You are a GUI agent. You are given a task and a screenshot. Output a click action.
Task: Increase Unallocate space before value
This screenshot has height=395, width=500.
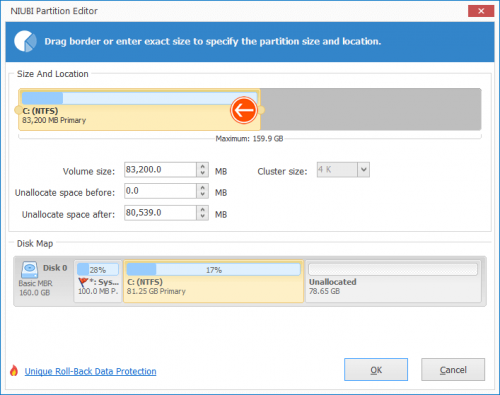tap(202, 187)
